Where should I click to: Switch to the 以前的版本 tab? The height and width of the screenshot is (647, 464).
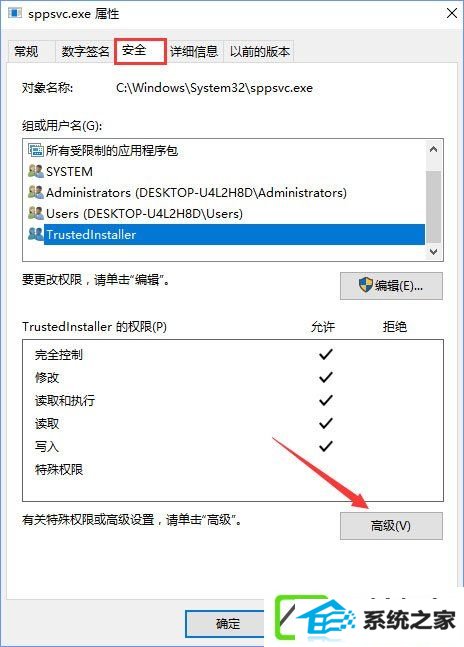tap(259, 52)
